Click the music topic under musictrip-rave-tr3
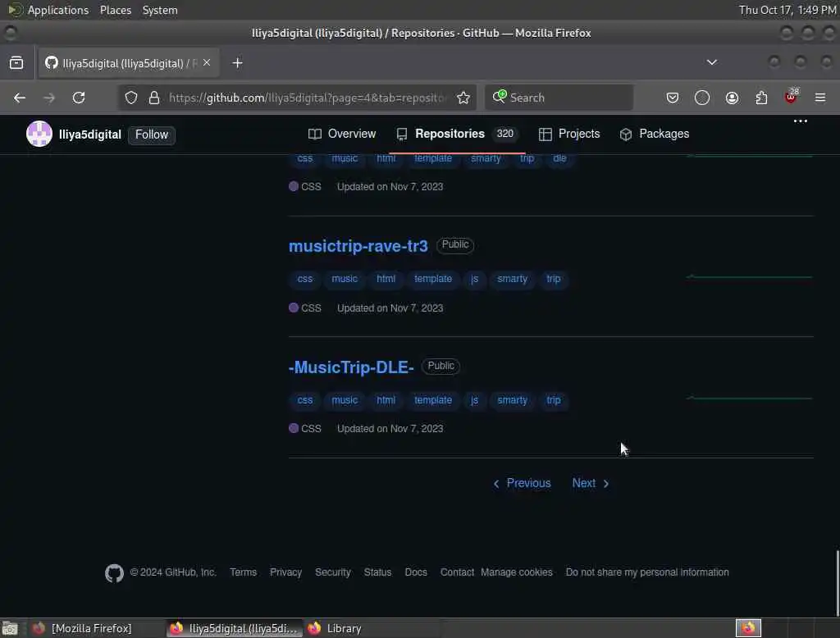Image resolution: width=840 pixels, height=638 pixels. [345, 279]
